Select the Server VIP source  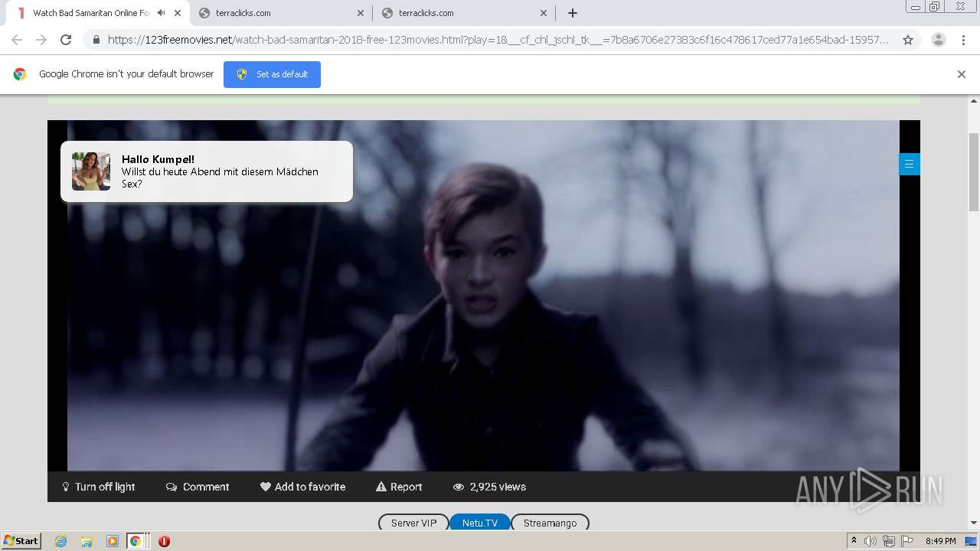413,523
